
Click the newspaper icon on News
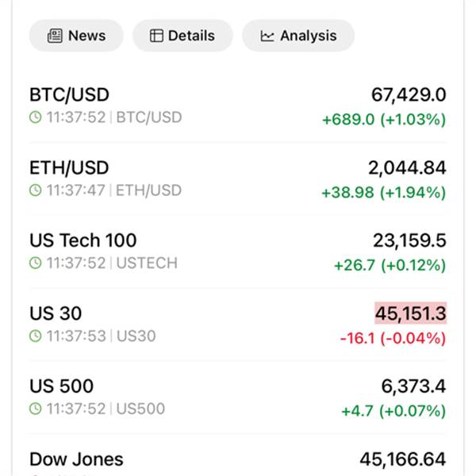click(55, 36)
